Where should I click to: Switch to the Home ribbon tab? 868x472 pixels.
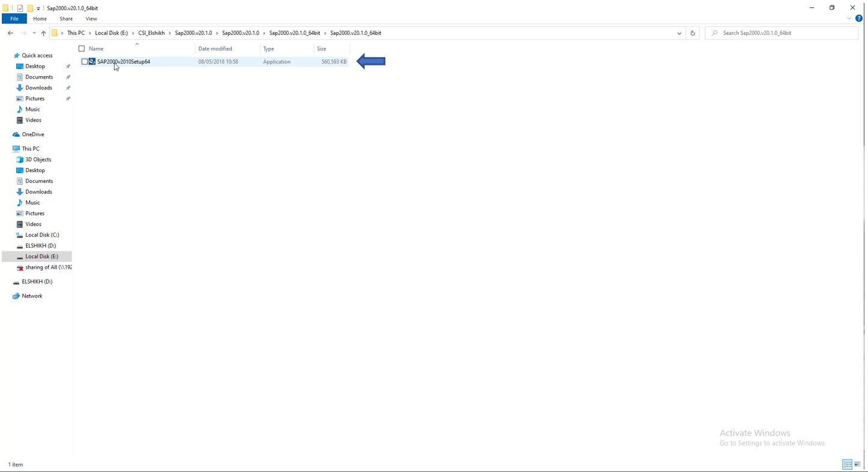click(40, 19)
